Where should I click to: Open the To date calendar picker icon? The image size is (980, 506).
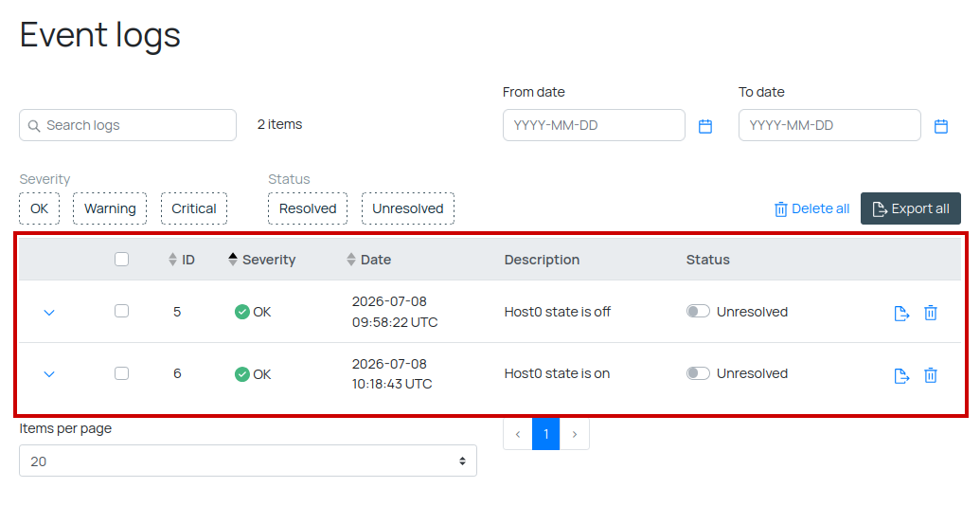click(940, 126)
